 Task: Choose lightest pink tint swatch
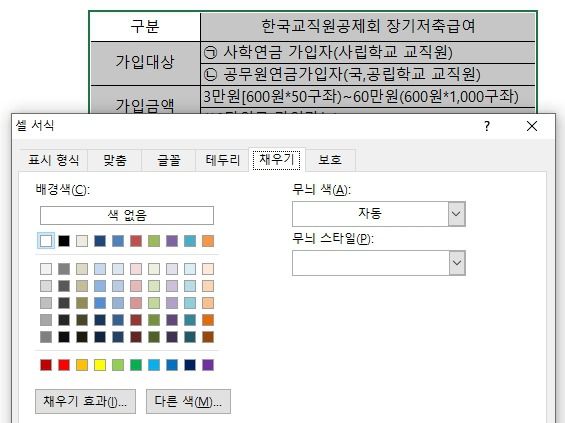[x=136, y=269]
